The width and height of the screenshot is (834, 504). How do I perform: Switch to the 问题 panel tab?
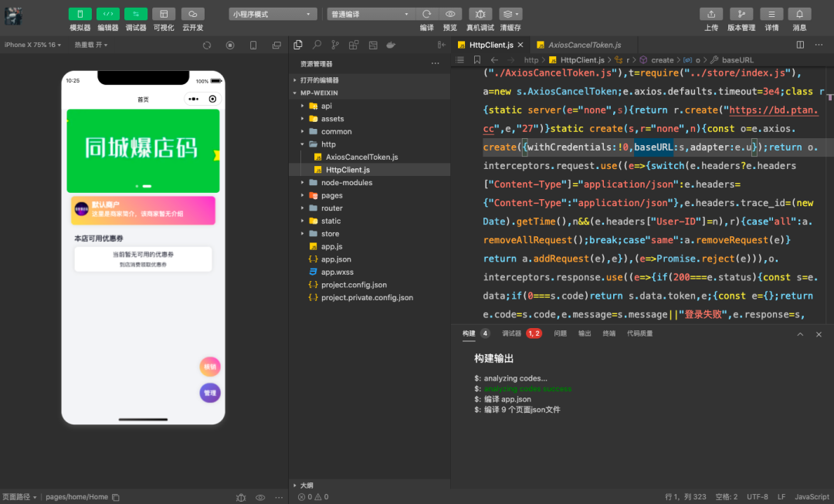pyautogui.click(x=560, y=333)
